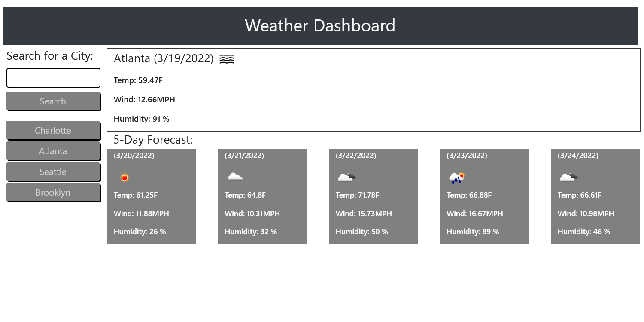Click inside the city search input field

click(53, 78)
